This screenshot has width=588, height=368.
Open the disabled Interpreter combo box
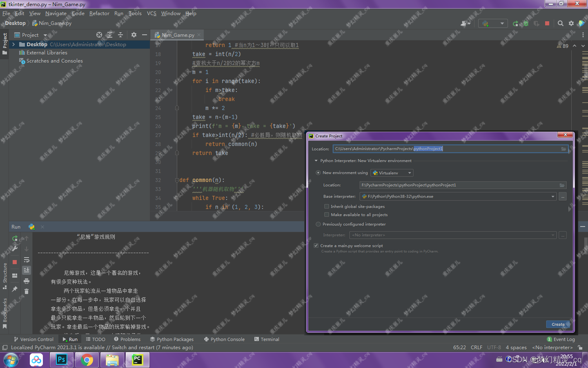coord(453,235)
